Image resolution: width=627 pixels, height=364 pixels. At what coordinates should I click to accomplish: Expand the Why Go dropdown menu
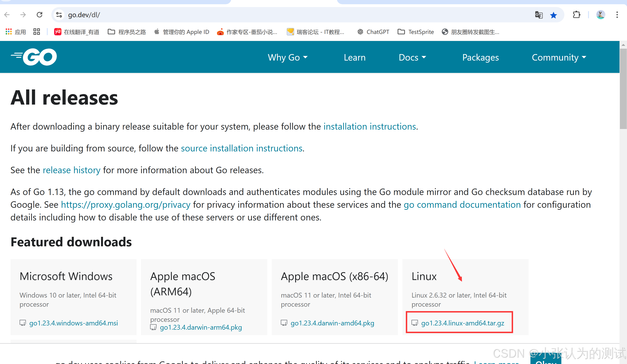287,57
